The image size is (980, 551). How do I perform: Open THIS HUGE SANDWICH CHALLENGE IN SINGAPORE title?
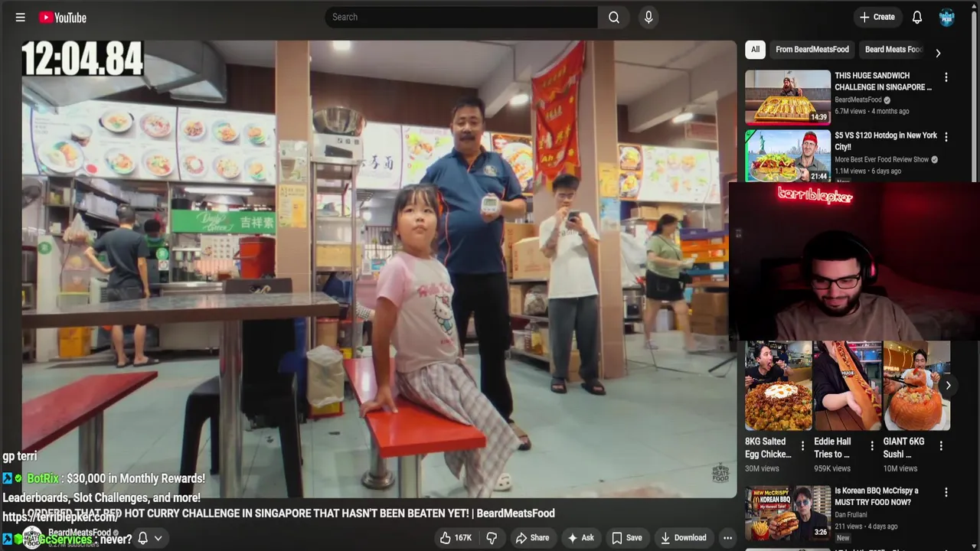click(884, 81)
